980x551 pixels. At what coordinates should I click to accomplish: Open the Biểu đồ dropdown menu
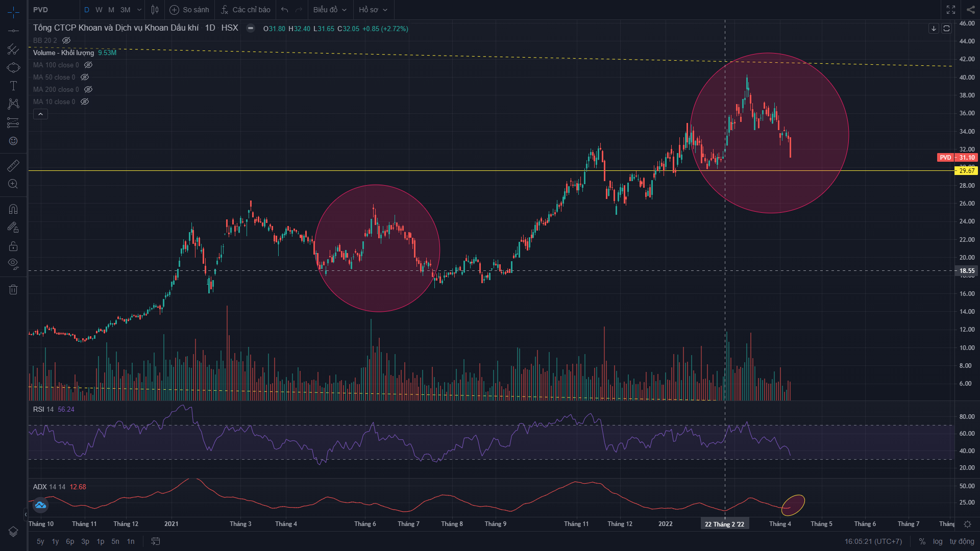(330, 10)
